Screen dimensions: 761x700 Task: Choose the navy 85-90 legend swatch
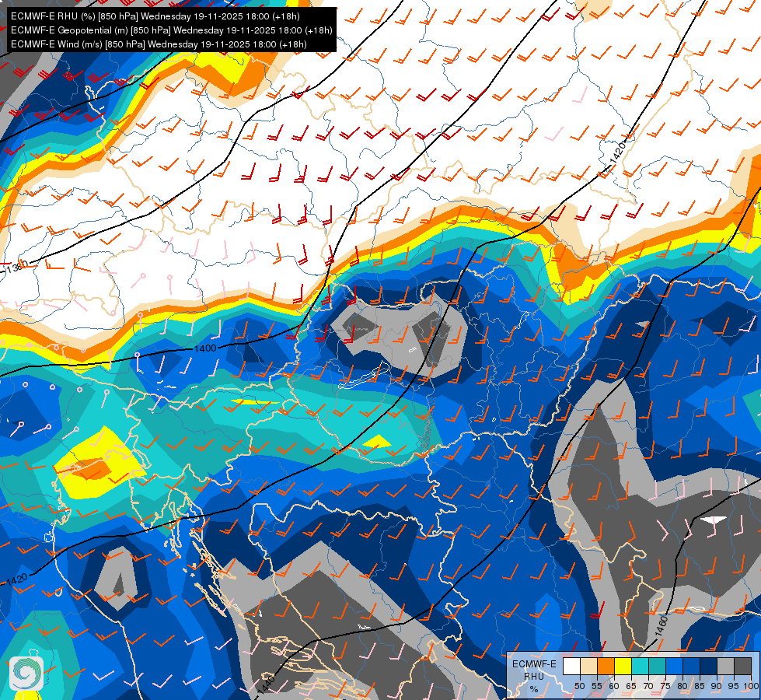[709, 667]
